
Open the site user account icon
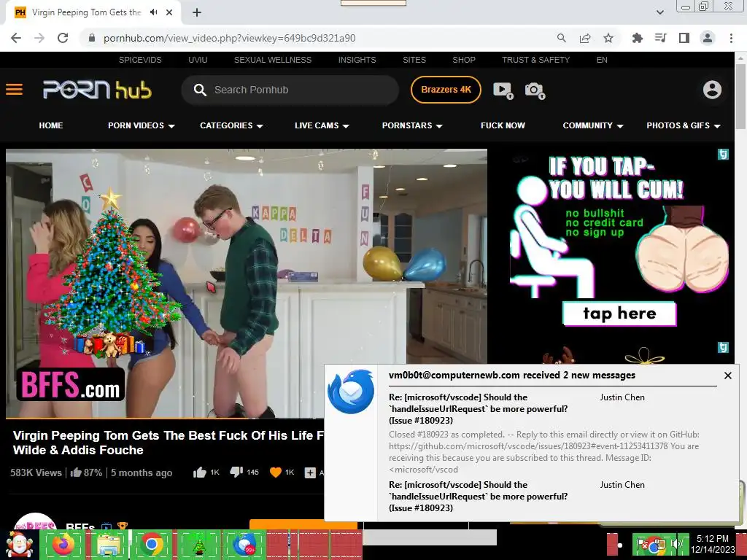click(x=712, y=90)
